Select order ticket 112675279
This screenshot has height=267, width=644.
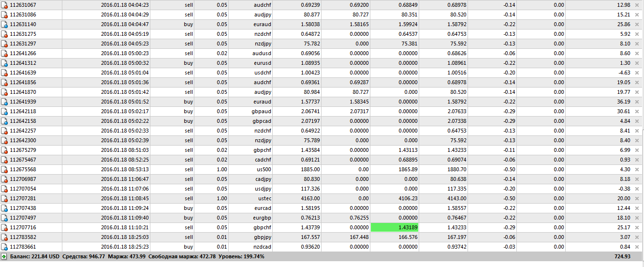tap(23, 150)
